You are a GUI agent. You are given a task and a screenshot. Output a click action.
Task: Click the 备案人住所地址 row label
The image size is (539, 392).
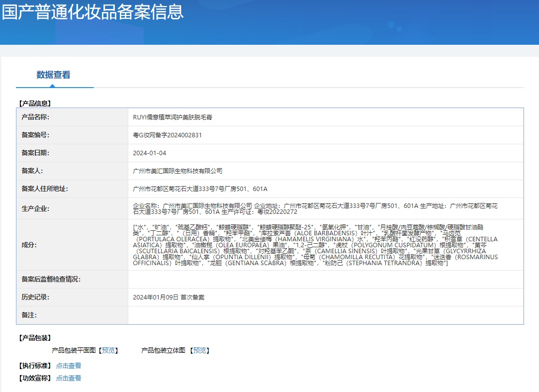(x=45, y=189)
